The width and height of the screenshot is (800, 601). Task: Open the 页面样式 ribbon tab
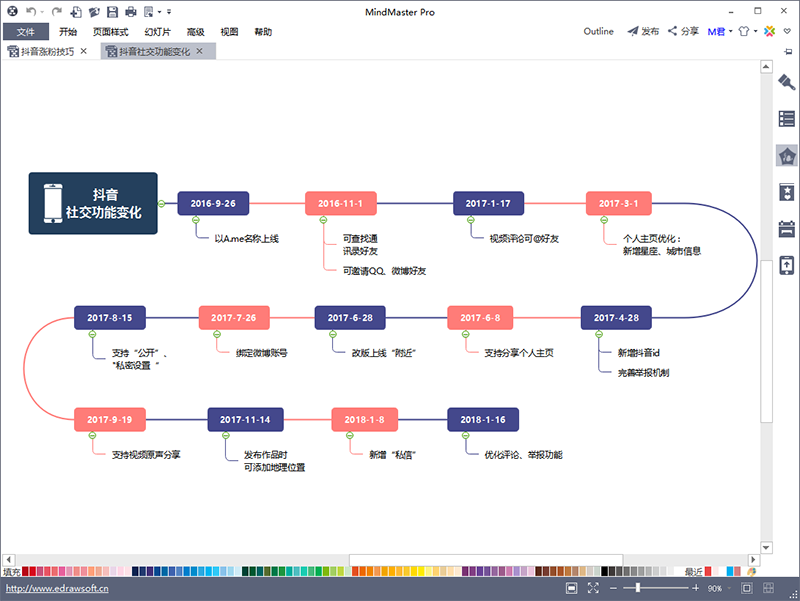pos(111,32)
